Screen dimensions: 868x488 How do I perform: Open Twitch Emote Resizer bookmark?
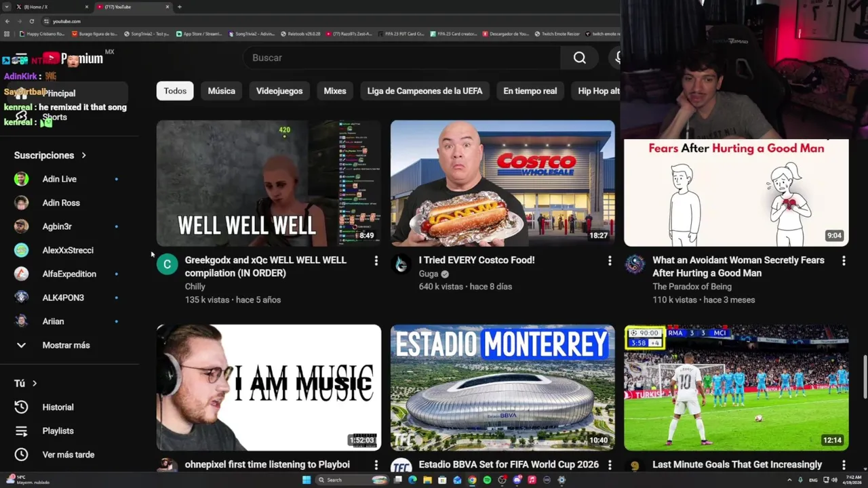557,34
